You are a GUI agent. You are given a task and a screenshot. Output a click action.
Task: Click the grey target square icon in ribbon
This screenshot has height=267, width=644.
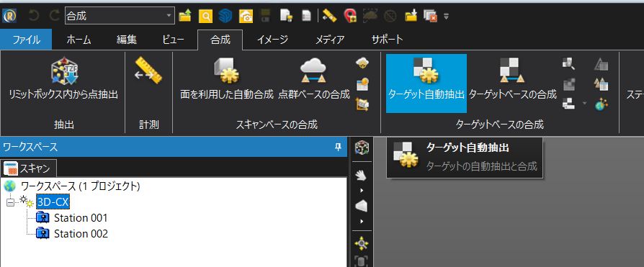tap(569, 84)
